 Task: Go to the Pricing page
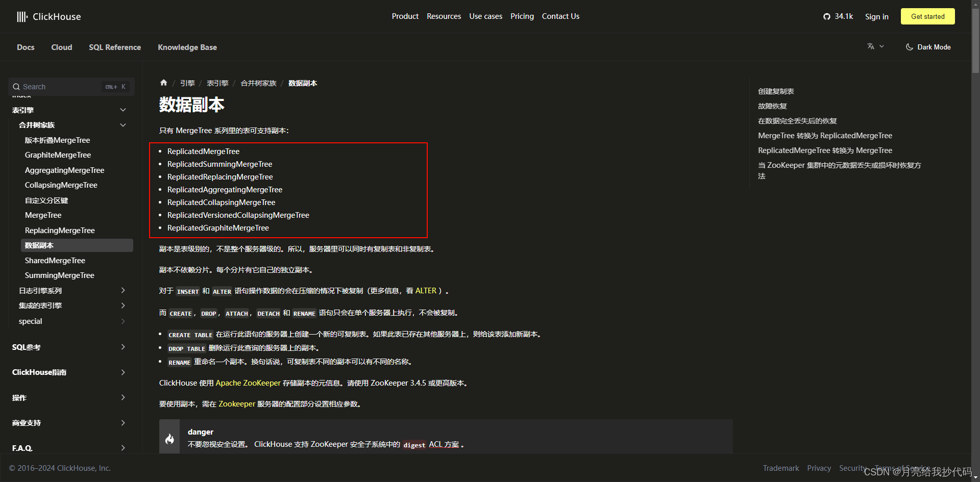pyautogui.click(x=522, y=16)
